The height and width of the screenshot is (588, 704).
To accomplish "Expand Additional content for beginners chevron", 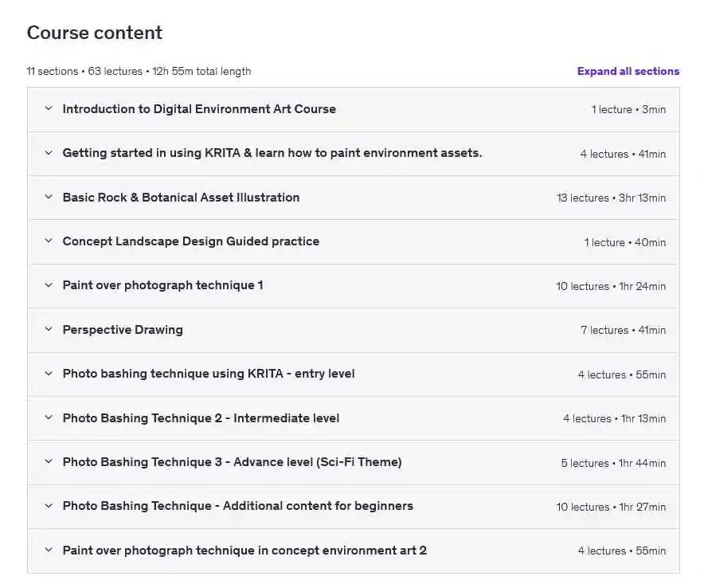I will point(49,506).
